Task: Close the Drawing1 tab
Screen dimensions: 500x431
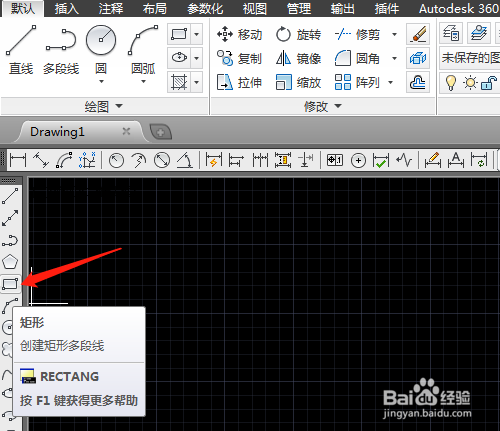Action: click(126, 131)
